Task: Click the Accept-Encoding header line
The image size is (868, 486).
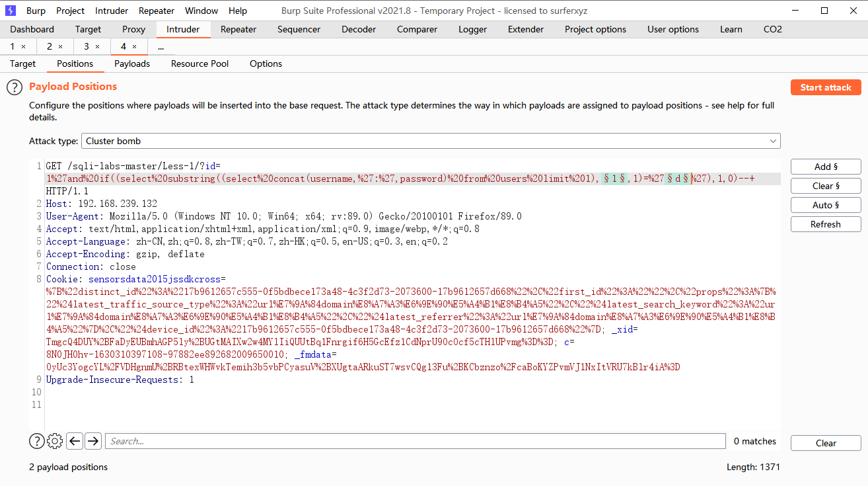Action: click(125, 254)
